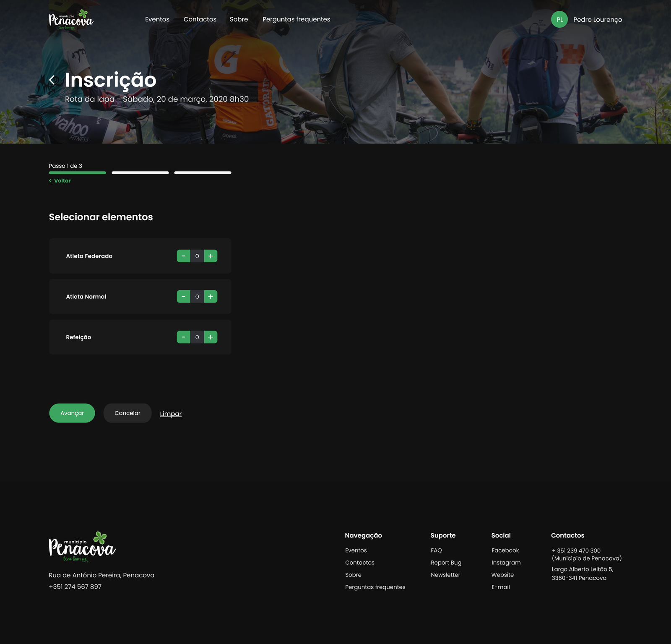Open Report Bug in footer
The image size is (671, 644).
(446, 563)
